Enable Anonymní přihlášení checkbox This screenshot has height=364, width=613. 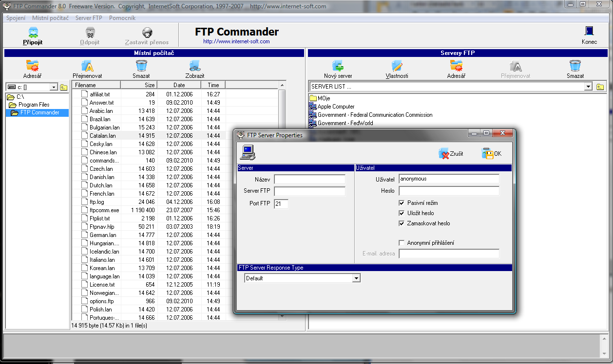point(402,243)
